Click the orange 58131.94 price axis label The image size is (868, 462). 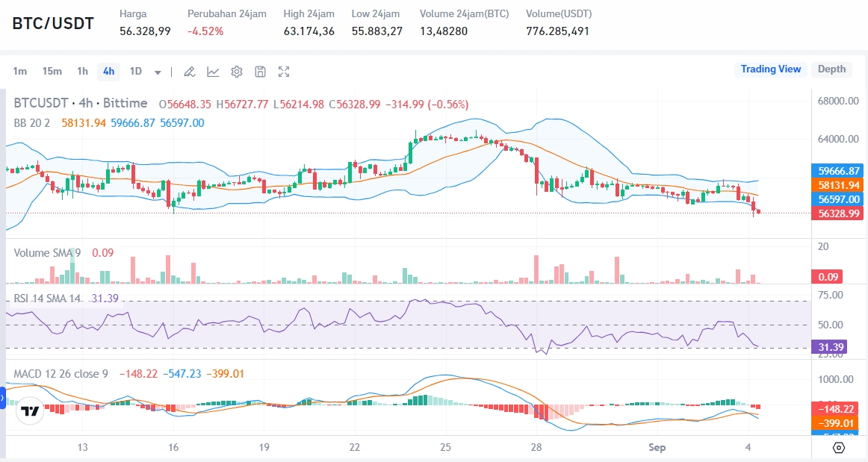pyautogui.click(x=837, y=185)
